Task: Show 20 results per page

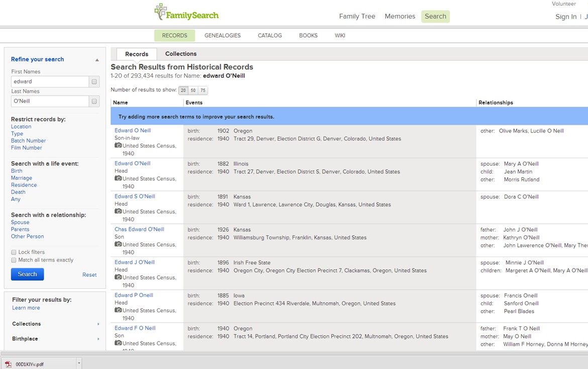Action: pos(183,90)
